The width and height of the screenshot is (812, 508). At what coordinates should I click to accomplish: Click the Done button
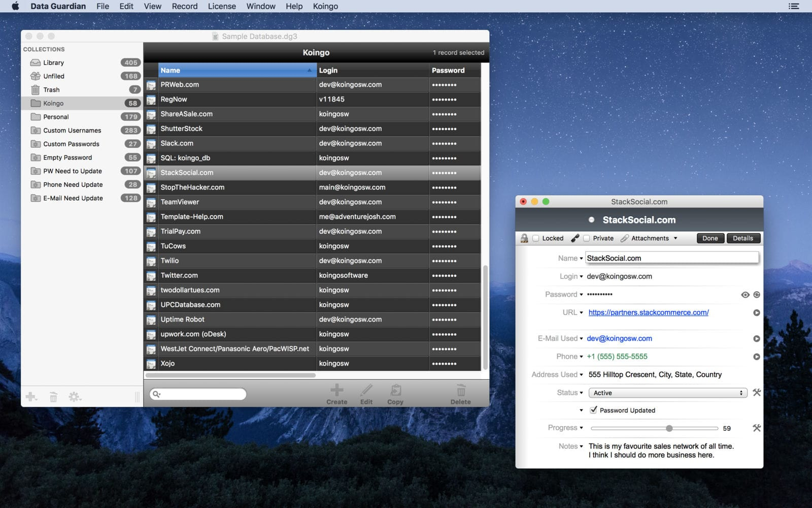[710, 238]
